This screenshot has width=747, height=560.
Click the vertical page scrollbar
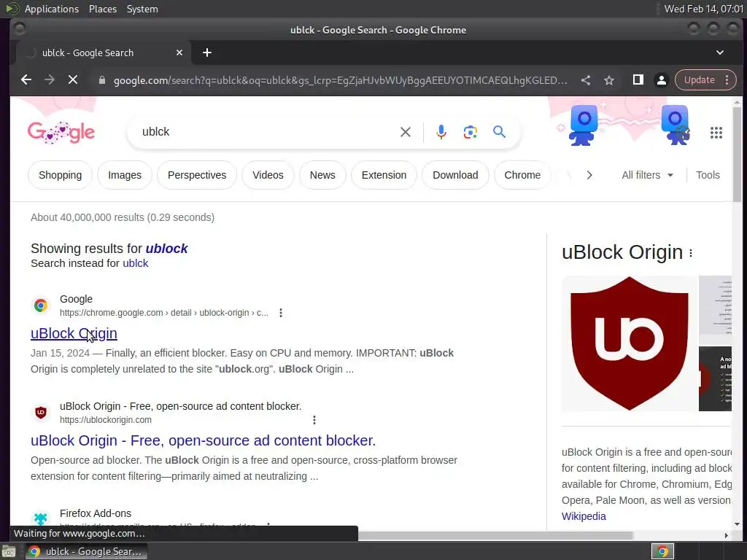click(x=737, y=155)
